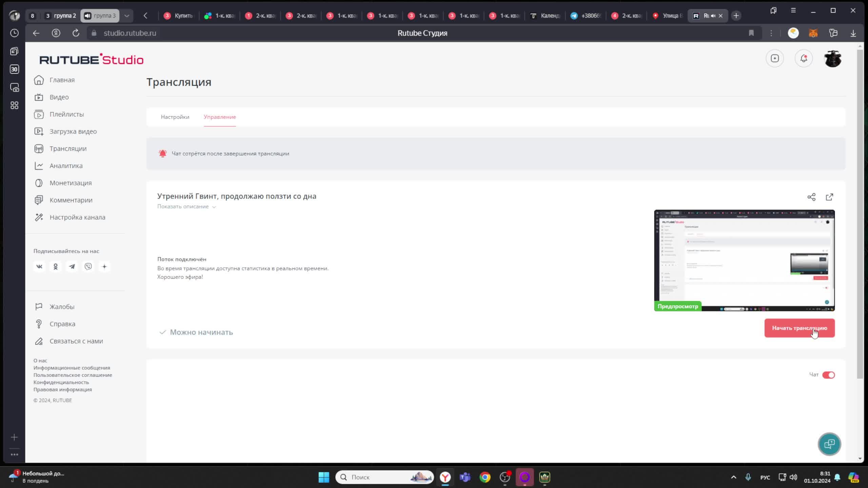The width and height of the screenshot is (868, 488).
Task: Open a new browser tab with plus
Action: pos(736,16)
